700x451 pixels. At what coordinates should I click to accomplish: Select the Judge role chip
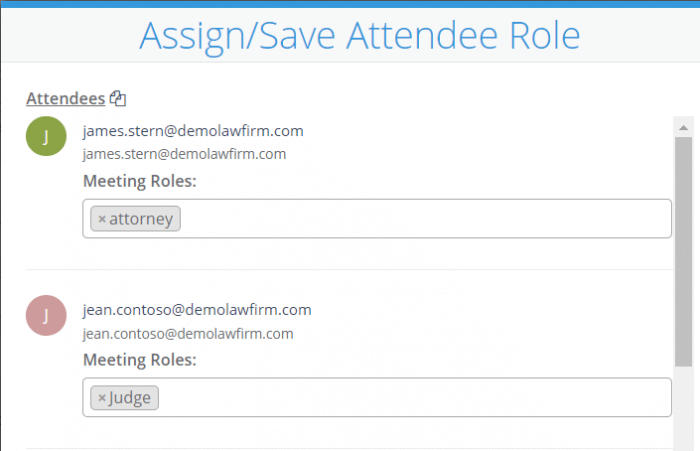pos(125,397)
